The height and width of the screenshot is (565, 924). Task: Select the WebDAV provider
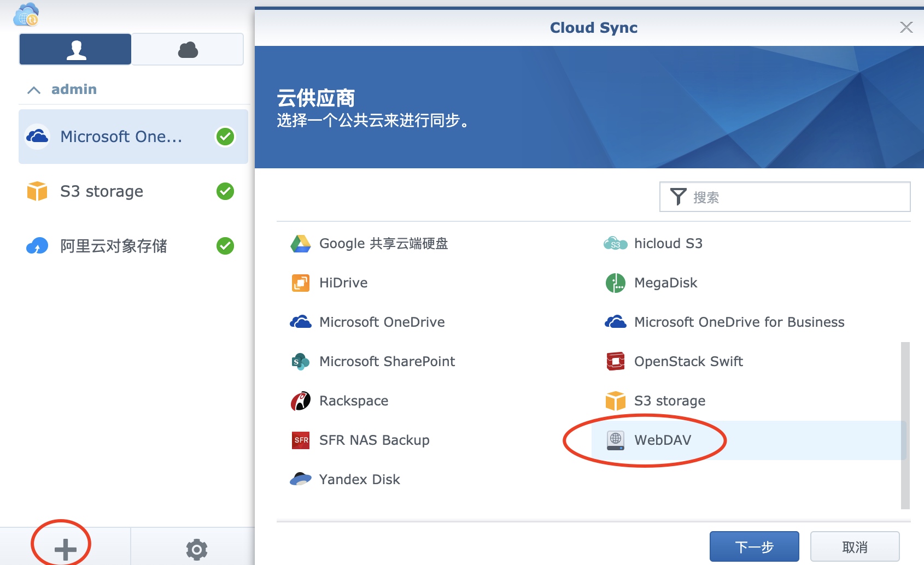pyautogui.click(x=749, y=440)
